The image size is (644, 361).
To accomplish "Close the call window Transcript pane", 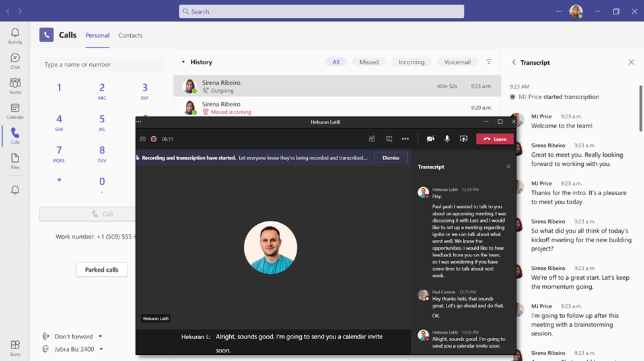I will [x=508, y=167].
